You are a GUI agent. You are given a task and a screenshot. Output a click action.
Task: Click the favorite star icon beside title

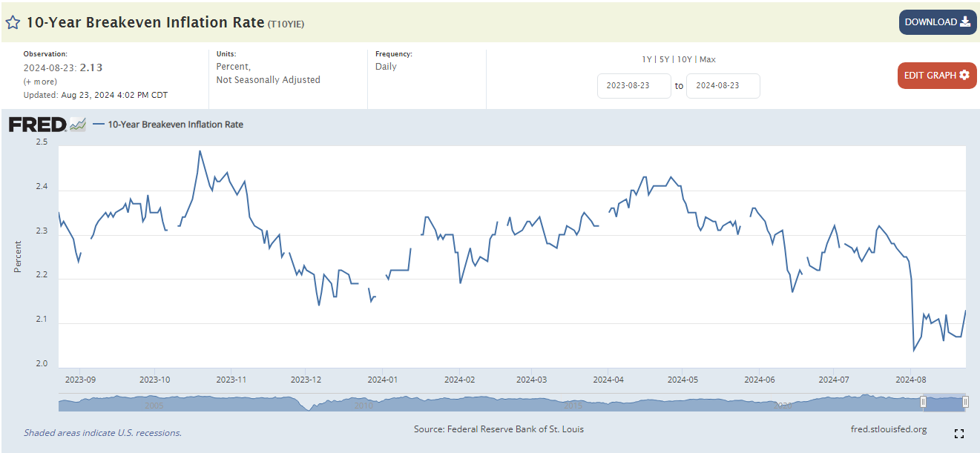click(13, 22)
